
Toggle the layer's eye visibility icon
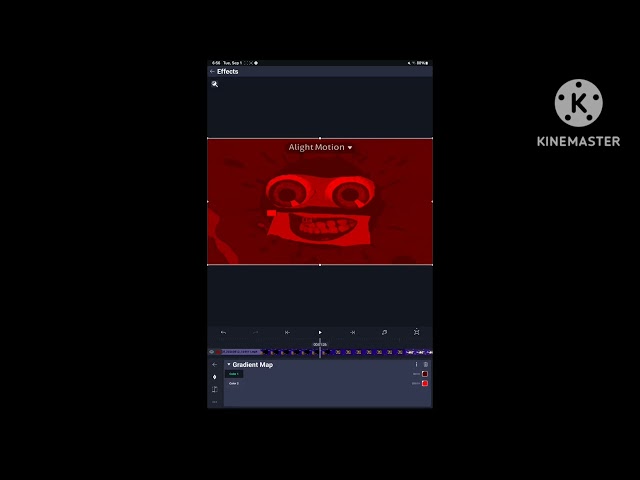click(211, 352)
